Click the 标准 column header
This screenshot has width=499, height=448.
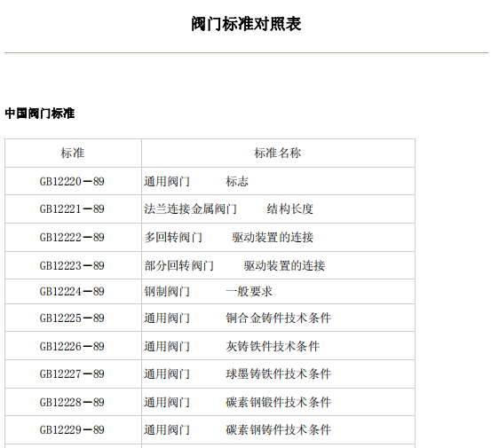tap(73, 153)
